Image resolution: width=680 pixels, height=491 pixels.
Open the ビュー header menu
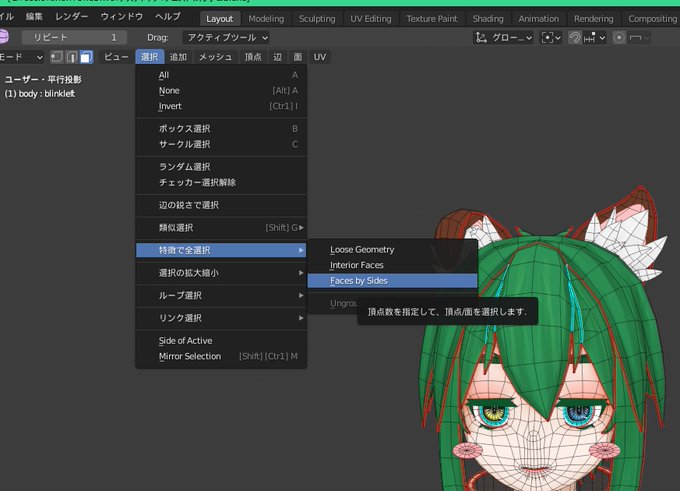[x=116, y=57]
